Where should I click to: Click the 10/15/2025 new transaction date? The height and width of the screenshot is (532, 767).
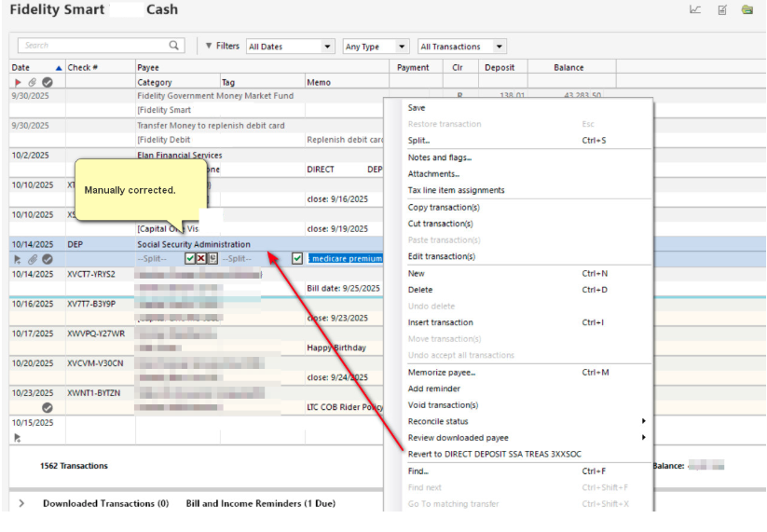(x=33, y=422)
